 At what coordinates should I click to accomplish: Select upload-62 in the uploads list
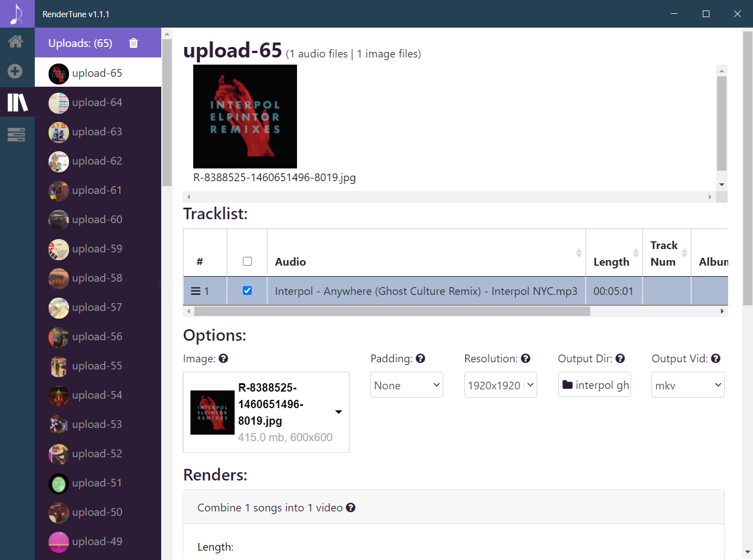tap(98, 161)
